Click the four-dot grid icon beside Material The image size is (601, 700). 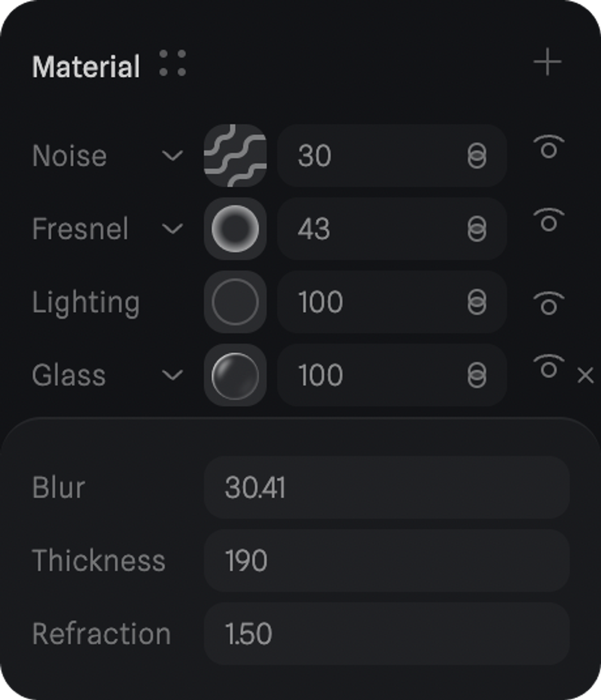point(172,63)
